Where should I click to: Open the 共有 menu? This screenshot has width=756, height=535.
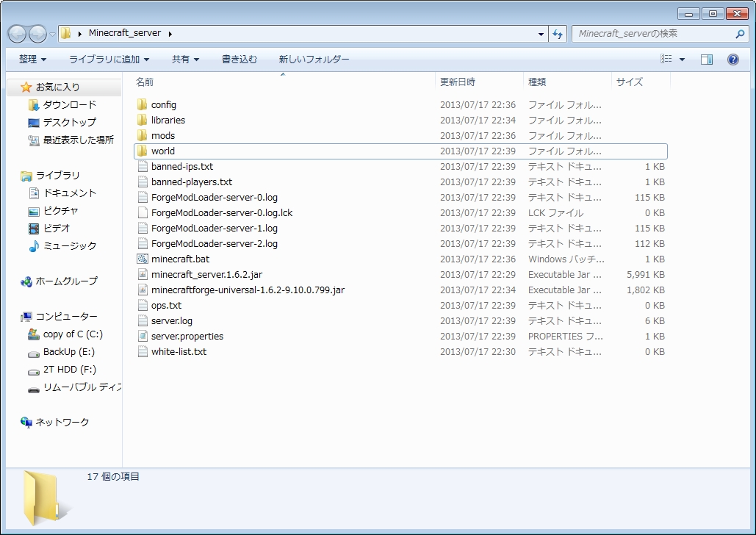(186, 60)
